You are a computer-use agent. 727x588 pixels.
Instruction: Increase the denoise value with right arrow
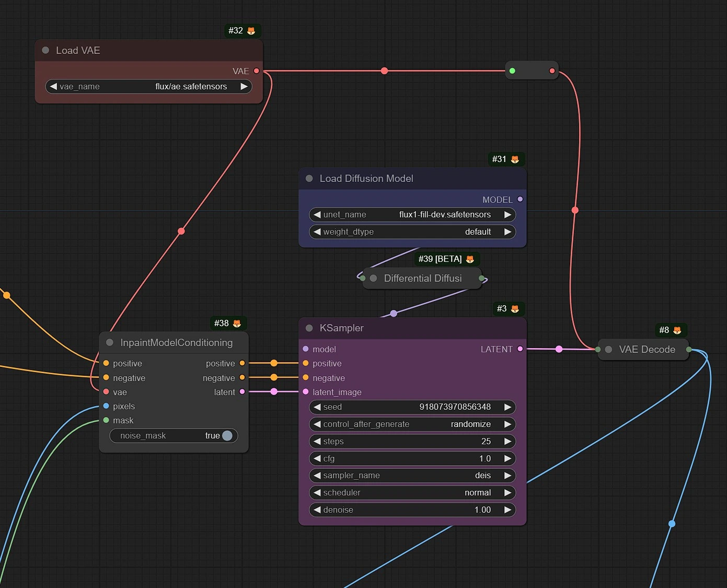[x=507, y=510]
